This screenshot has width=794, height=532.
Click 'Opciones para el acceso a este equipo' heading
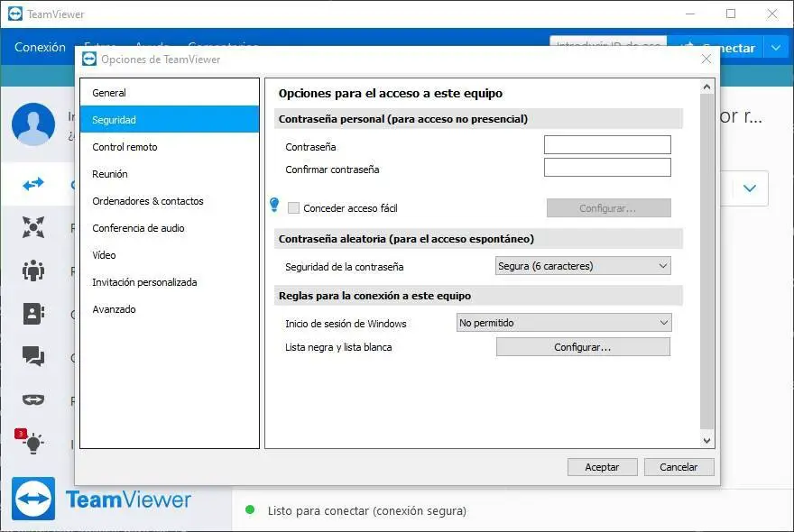coord(391,93)
